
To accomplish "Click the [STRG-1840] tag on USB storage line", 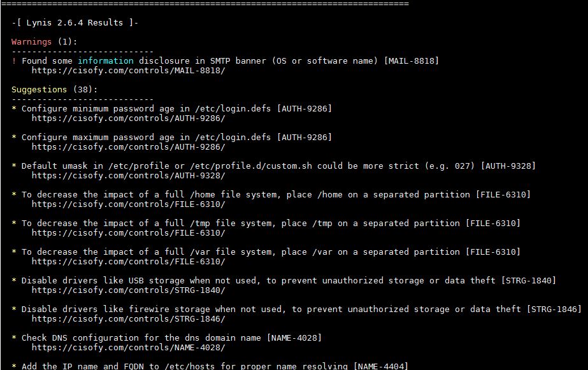I will pyautogui.click(x=528, y=281).
